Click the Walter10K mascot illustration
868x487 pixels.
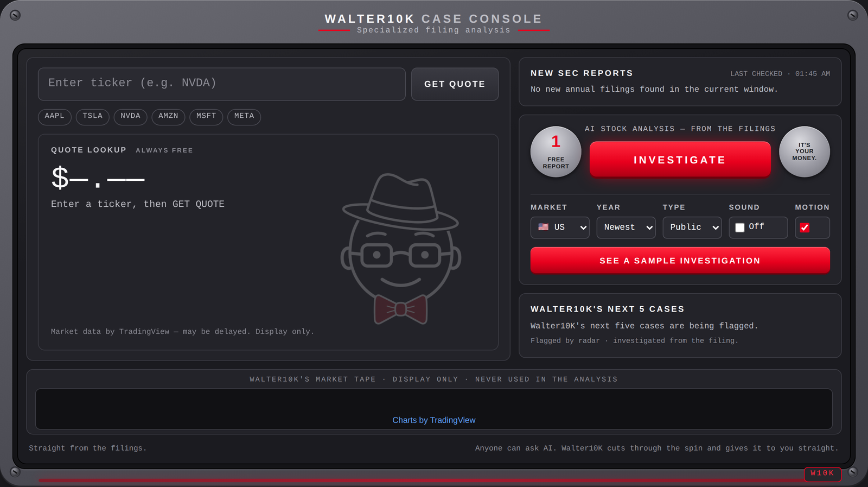pos(401,249)
